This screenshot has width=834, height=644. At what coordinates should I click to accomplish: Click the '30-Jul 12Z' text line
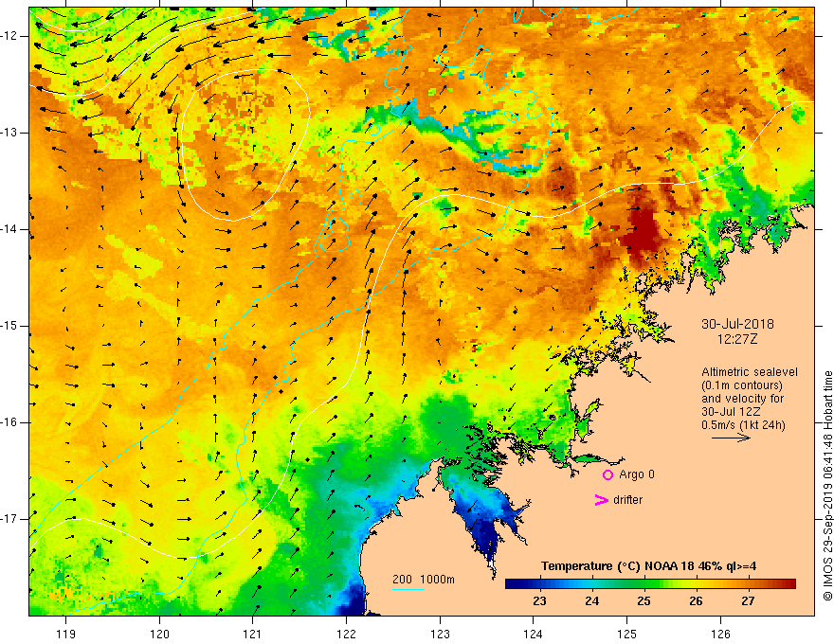pyautogui.click(x=731, y=412)
